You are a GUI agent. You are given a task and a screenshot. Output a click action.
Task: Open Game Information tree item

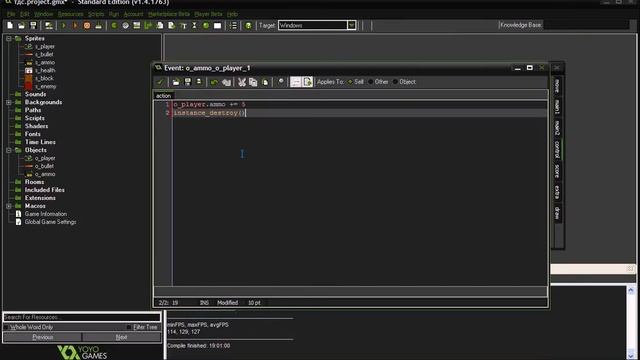click(x=46, y=214)
